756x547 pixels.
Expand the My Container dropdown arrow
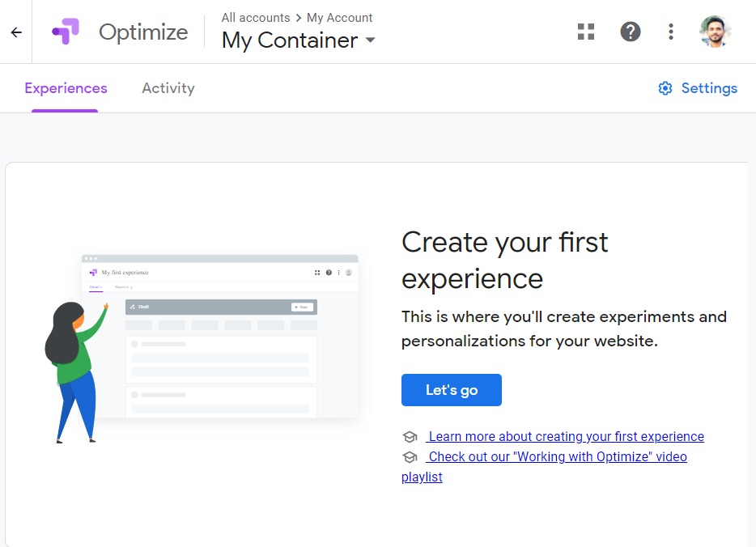click(370, 40)
